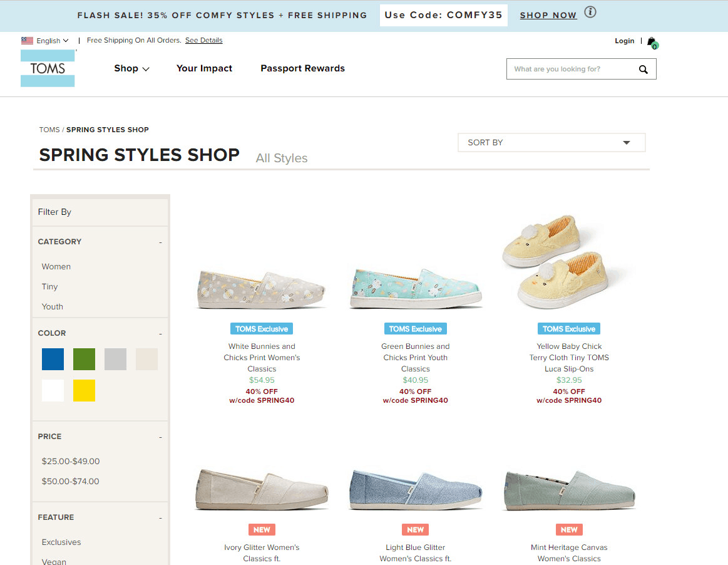Click Green Bunnies and Chicks product title

tap(416, 358)
